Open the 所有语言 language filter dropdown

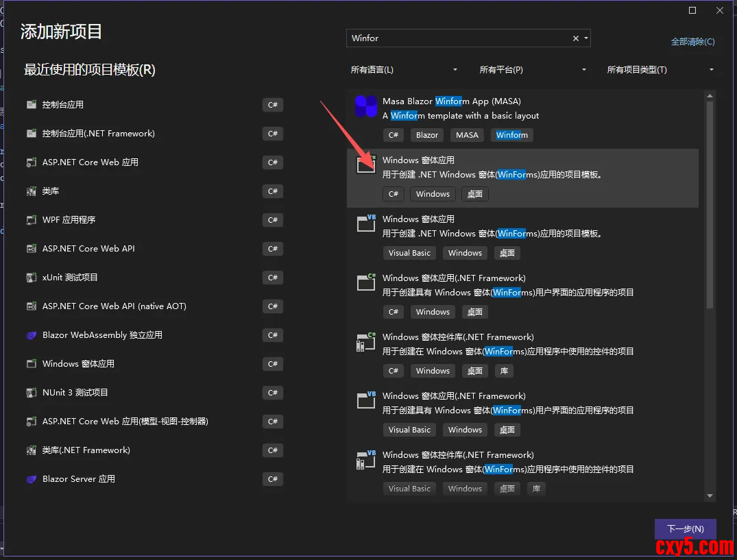pyautogui.click(x=404, y=70)
